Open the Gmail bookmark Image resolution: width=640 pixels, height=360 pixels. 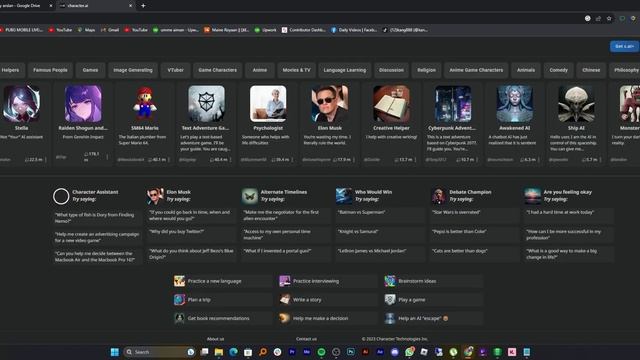coord(110,30)
